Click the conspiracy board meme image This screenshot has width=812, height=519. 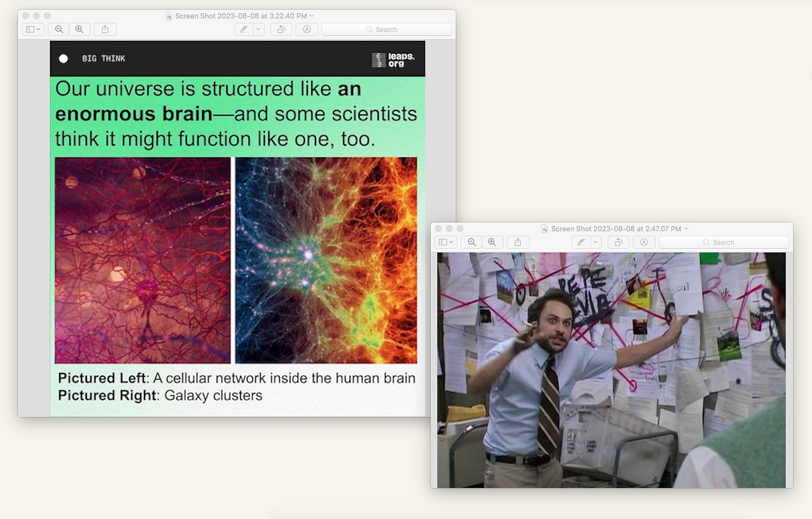tap(611, 370)
